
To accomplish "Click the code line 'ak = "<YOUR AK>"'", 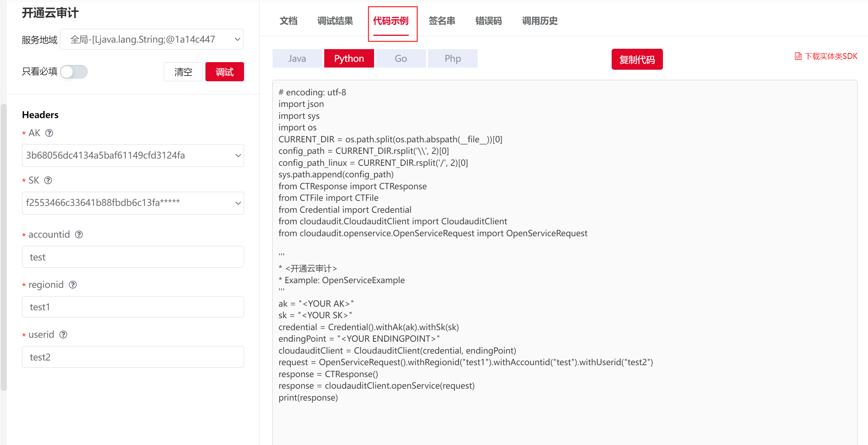I will [316, 303].
